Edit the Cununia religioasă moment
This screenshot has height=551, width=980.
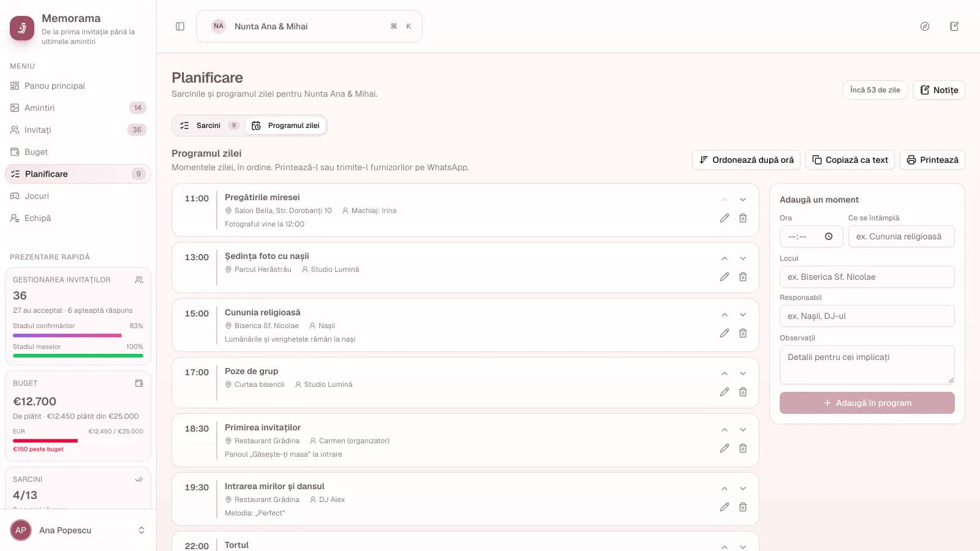pos(725,333)
